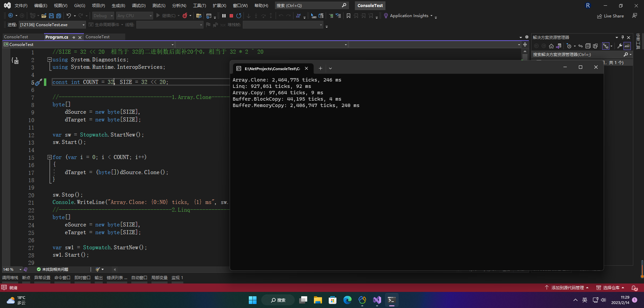
Task: Send feedback via the person icon
Action: pyautogui.click(x=635, y=16)
